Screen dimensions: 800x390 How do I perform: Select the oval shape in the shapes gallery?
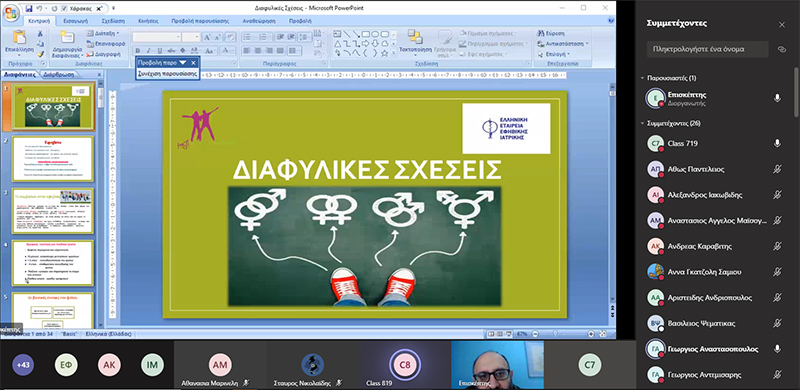[375, 34]
